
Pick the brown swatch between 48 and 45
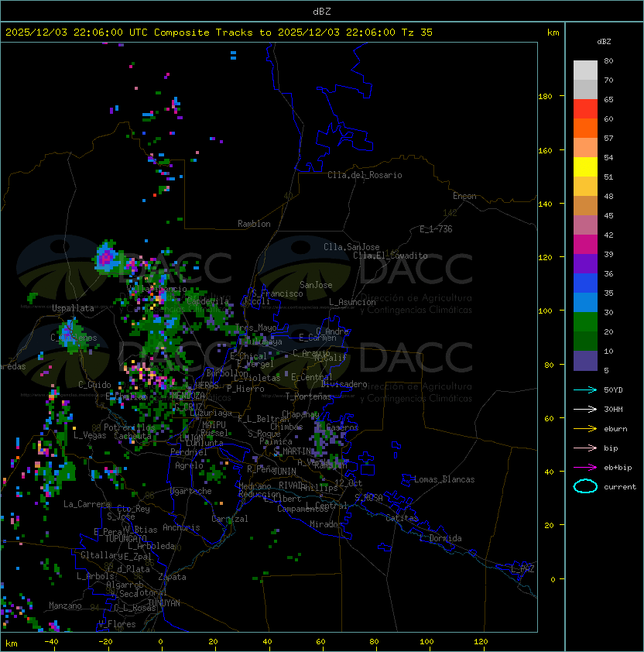[585, 206]
